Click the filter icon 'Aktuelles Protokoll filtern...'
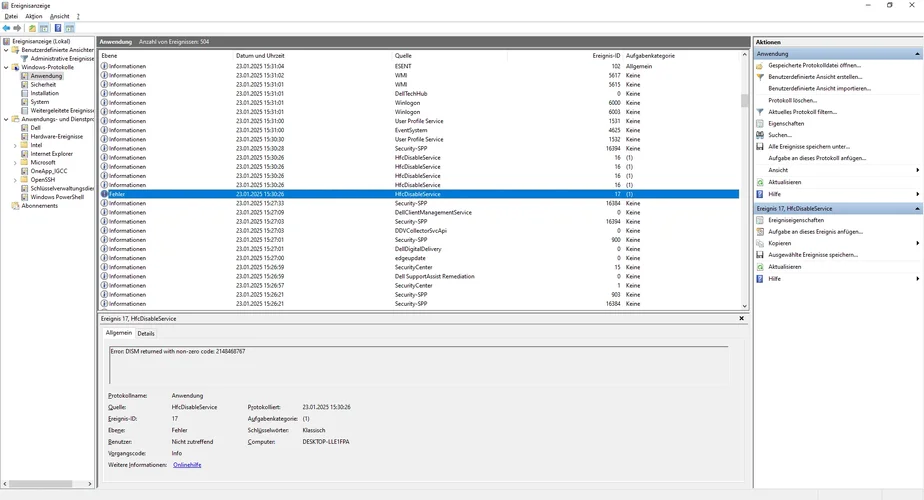 coord(760,111)
